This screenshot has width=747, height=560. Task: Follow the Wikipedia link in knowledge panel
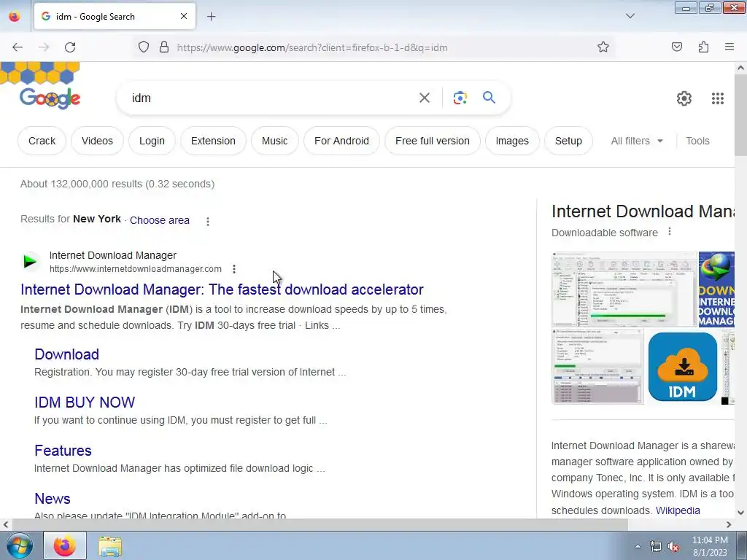[678, 510]
